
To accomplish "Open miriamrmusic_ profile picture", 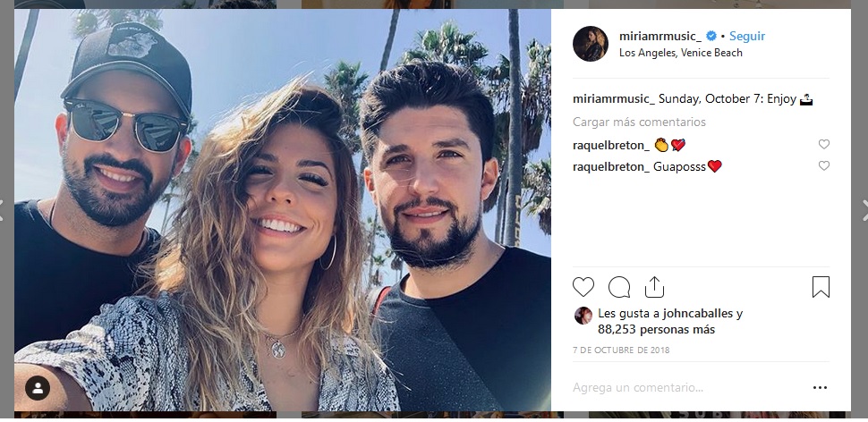I will (590, 44).
